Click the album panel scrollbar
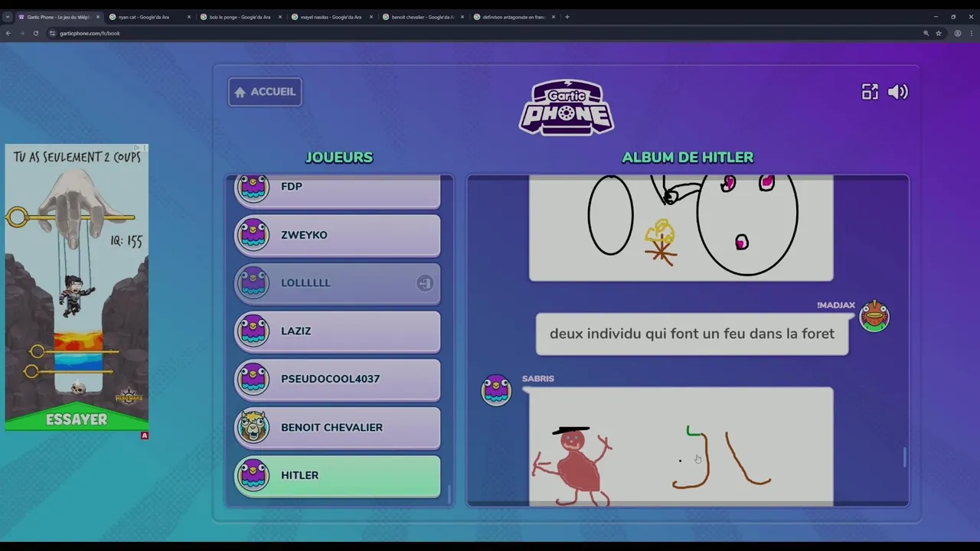Viewport: 980px width, 551px height. (x=904, y=457)
